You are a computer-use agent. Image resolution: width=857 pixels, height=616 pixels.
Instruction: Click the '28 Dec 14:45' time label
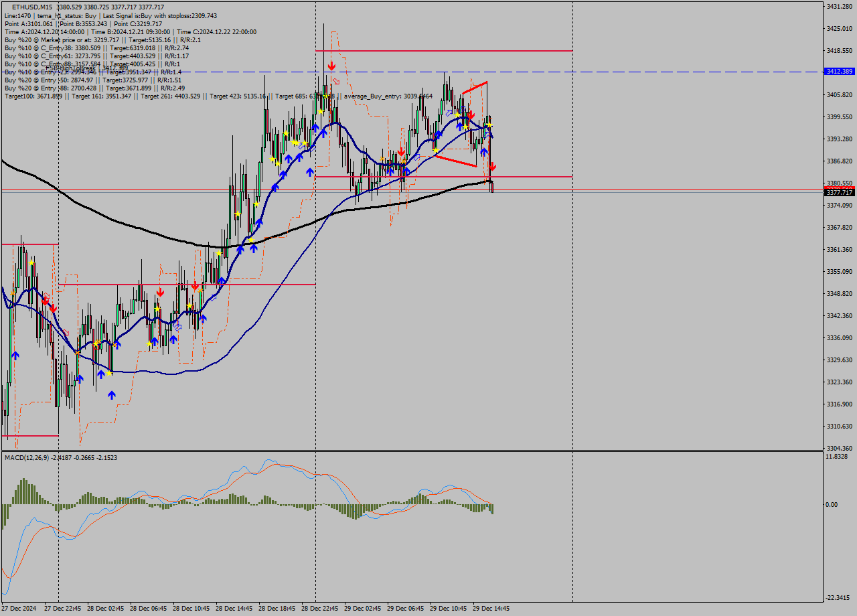point(234,609)
